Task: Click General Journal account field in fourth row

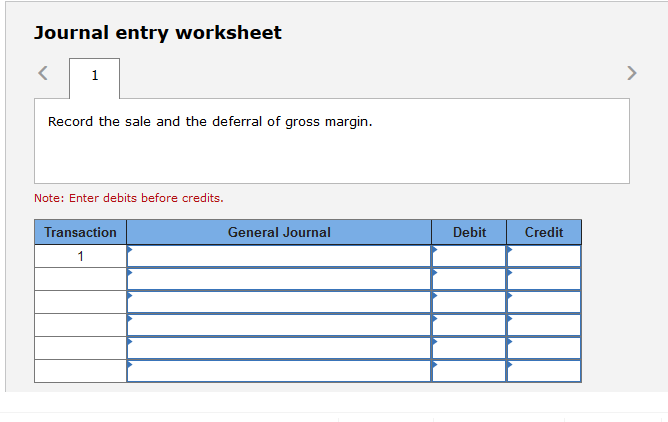Action: [279, 325]
